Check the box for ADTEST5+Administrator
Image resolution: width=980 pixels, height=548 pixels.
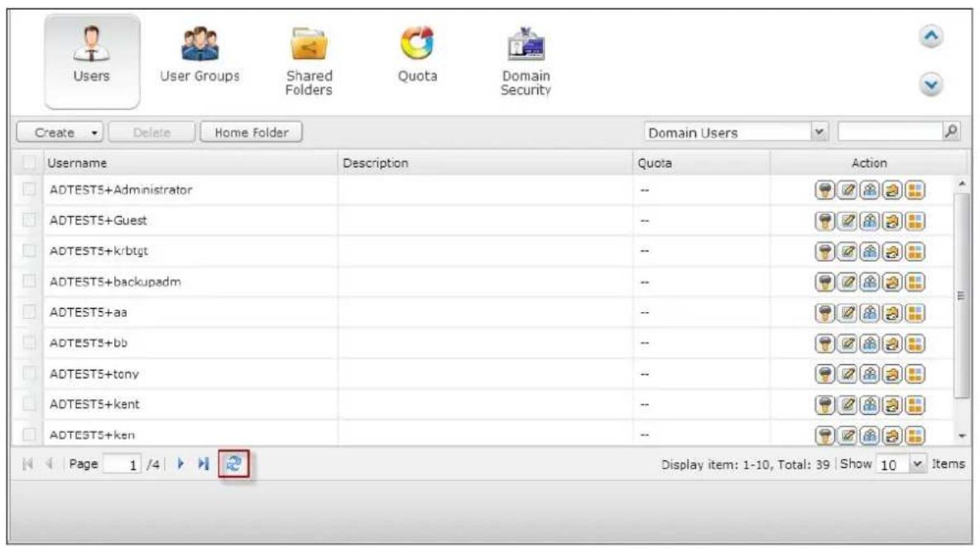point(29,190)
